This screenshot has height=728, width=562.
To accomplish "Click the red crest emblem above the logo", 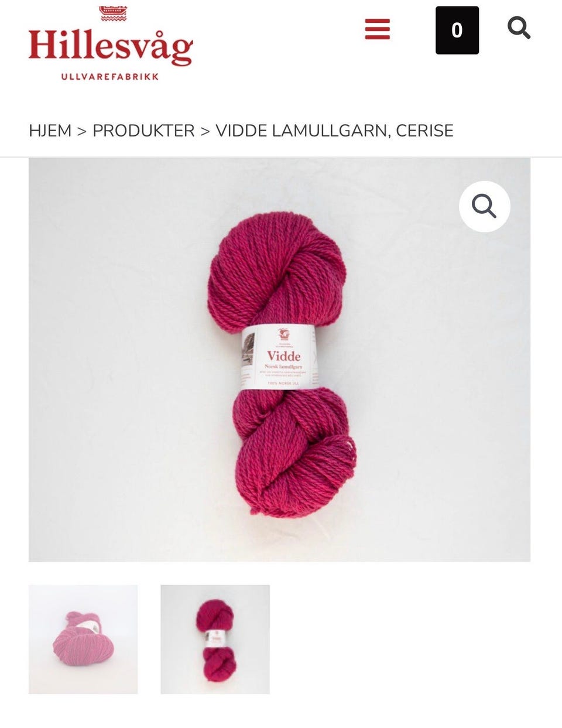I will 113,13.
